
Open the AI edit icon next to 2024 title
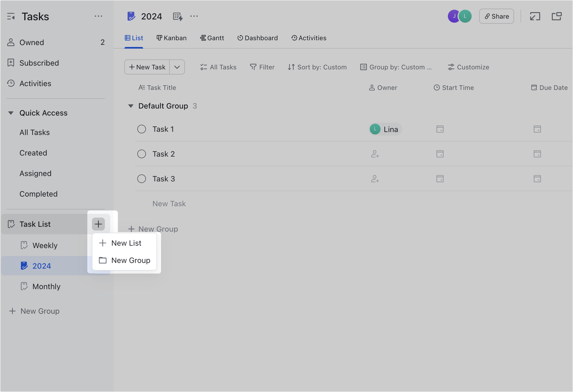(178, 16)
